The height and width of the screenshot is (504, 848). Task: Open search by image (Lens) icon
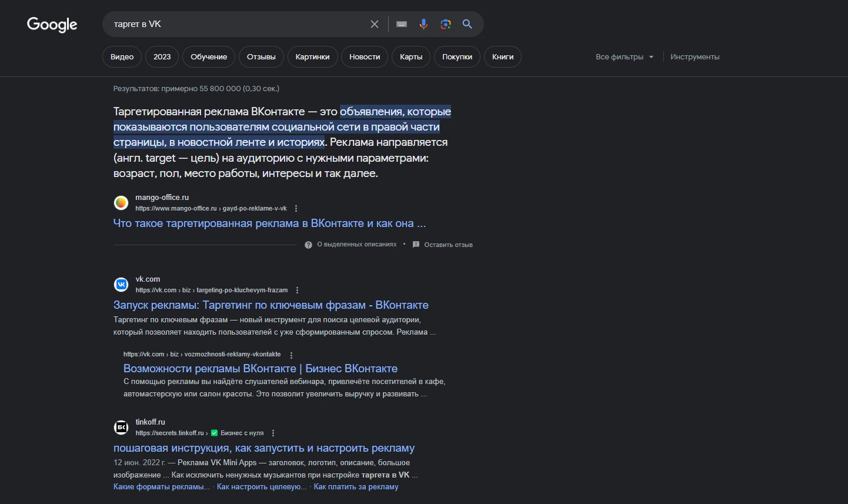point(446,24)
